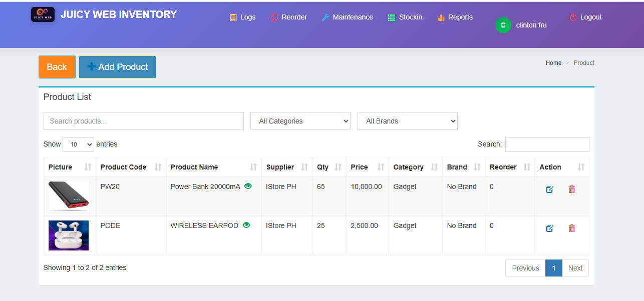Select the Reorder icon in the navbar
Screen dimensions: 644x301
274,17
